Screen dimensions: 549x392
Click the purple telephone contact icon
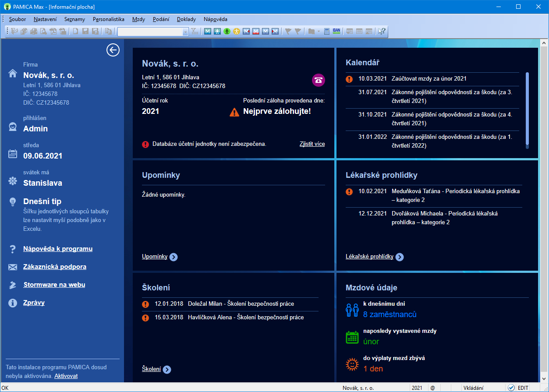coord(319,80)
